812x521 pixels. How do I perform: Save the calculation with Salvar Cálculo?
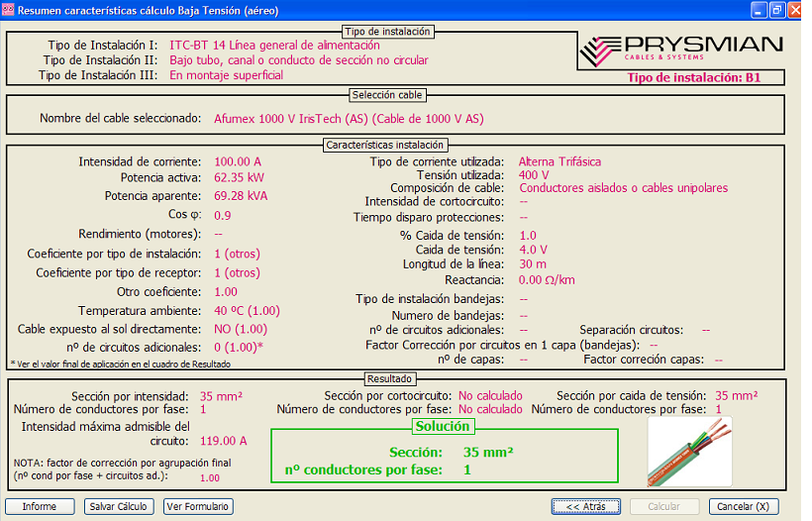coord(119,506)
